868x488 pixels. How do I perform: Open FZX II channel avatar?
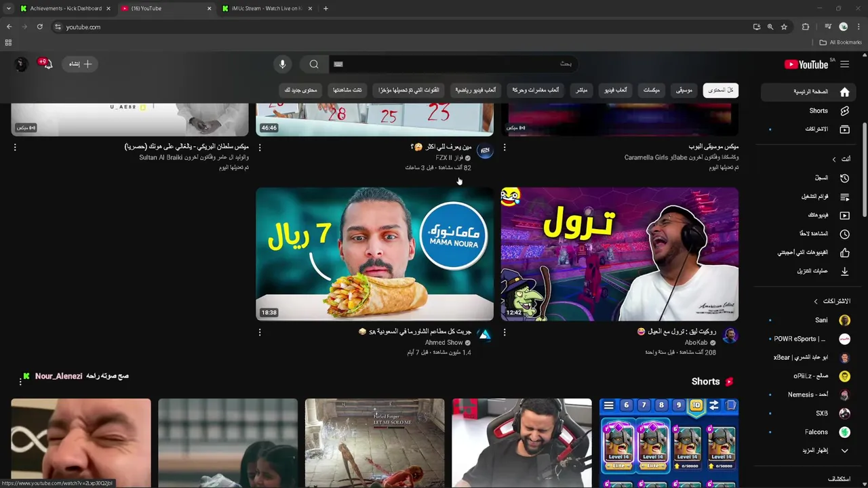[x=484, y=150]
